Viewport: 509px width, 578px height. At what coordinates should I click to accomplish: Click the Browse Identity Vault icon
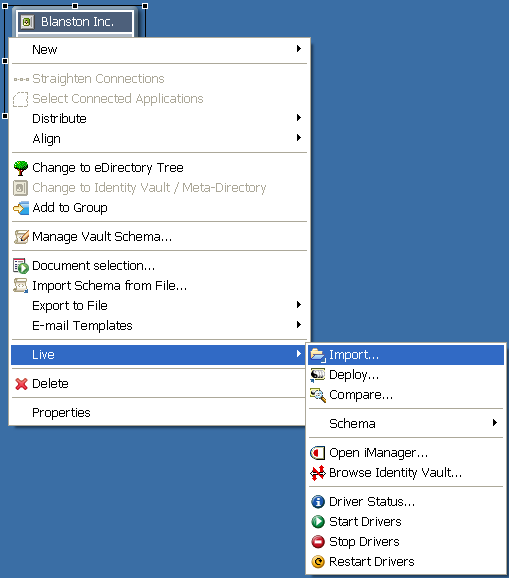[318, 473]
